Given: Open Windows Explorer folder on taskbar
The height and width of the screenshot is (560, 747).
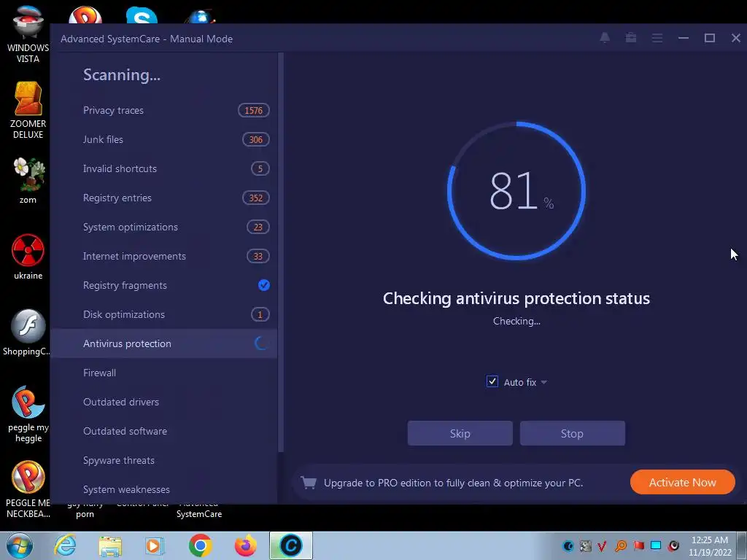Looking at the screenshot, I should 111,545.
